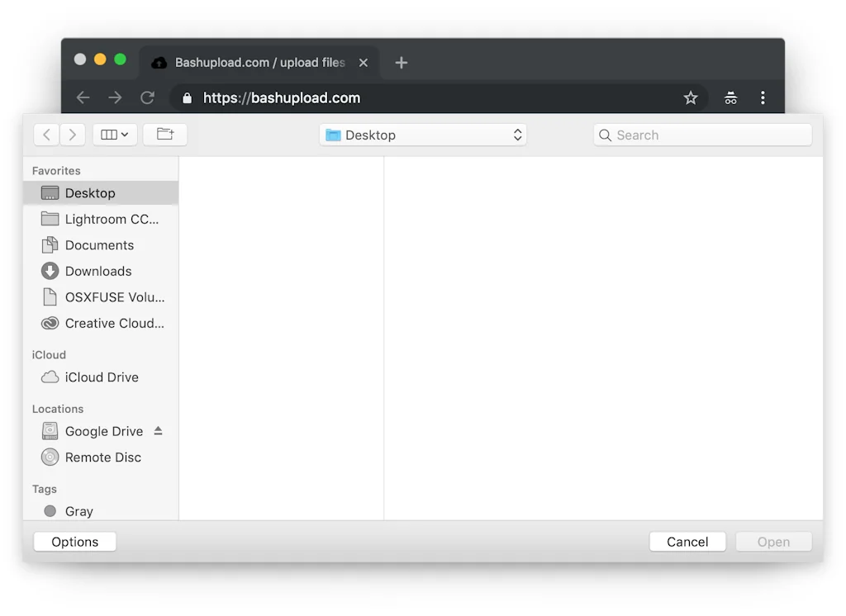The image size is (846, 616).
Task: Cancel the file dialog
Action: pos(687,542)
